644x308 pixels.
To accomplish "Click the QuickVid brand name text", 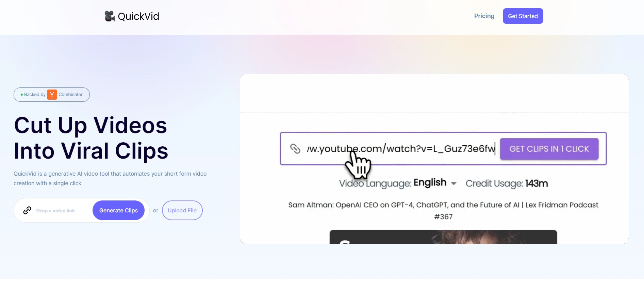I will [x=138, y=16].
